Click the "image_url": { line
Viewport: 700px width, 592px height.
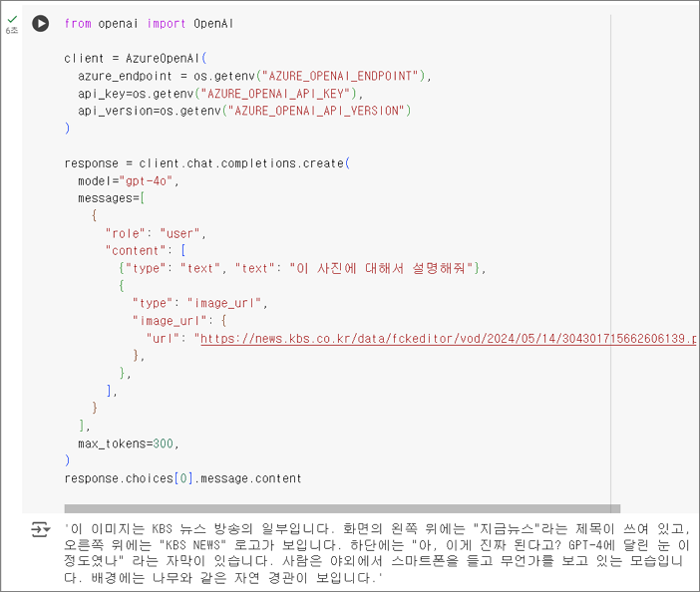tap(179, 321)
